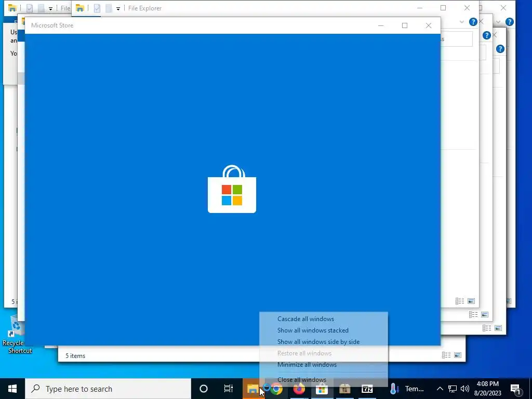Show hidden system tray icons
The image size is (532, 399).
(440, 389)
